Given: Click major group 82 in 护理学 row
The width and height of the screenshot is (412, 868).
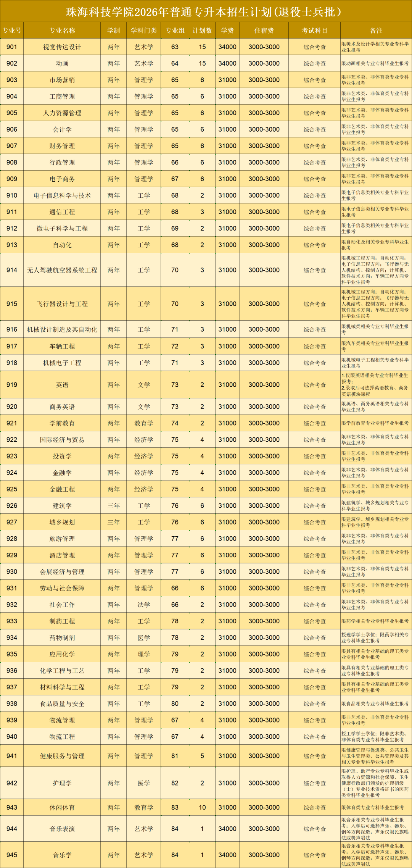Looking at the screenshot, I should click(x=175, y=783).
